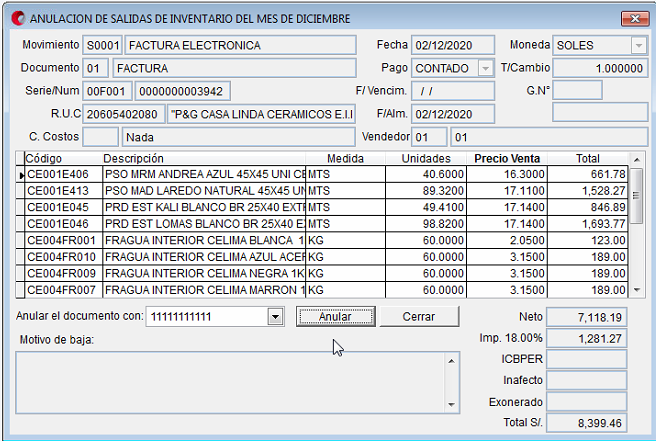Click the app icon in title bar

tap(16, 18)
